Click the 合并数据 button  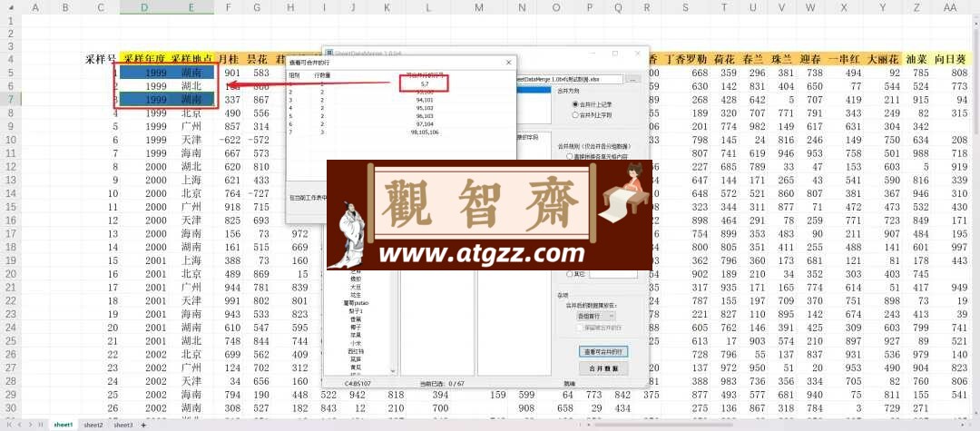(x=603, y=369)
